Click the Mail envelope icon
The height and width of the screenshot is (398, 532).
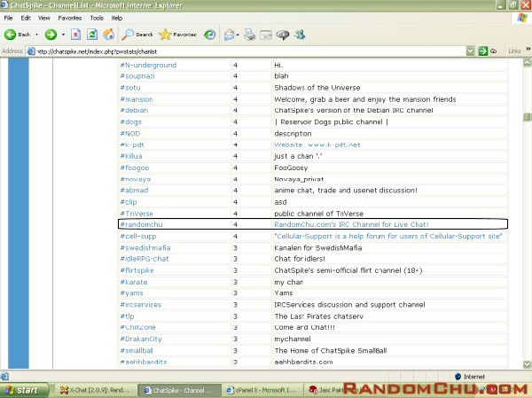point(230,35)
